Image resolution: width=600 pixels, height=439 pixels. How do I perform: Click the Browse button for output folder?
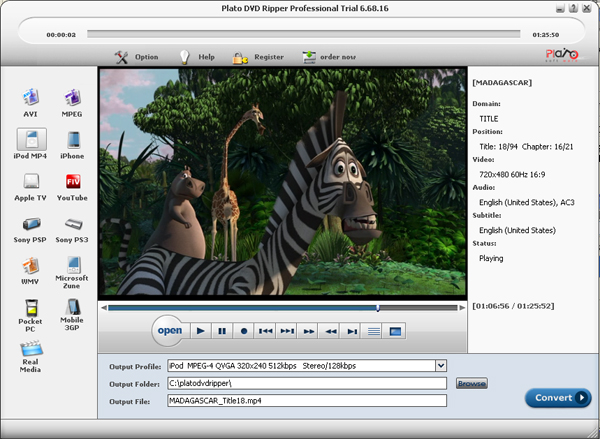[471, 383]
